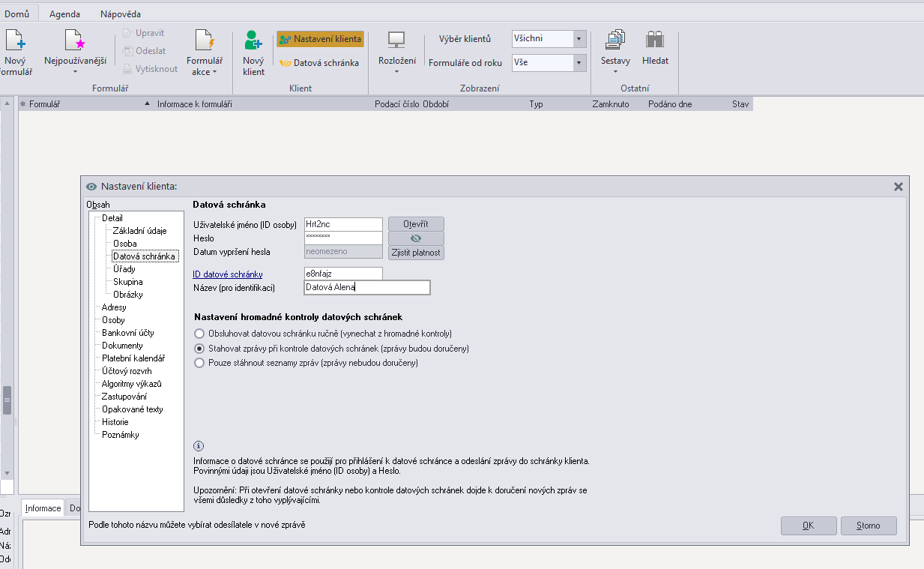Click the Nový formulář icon
The image size is (924, 569).
pos(16,41)
